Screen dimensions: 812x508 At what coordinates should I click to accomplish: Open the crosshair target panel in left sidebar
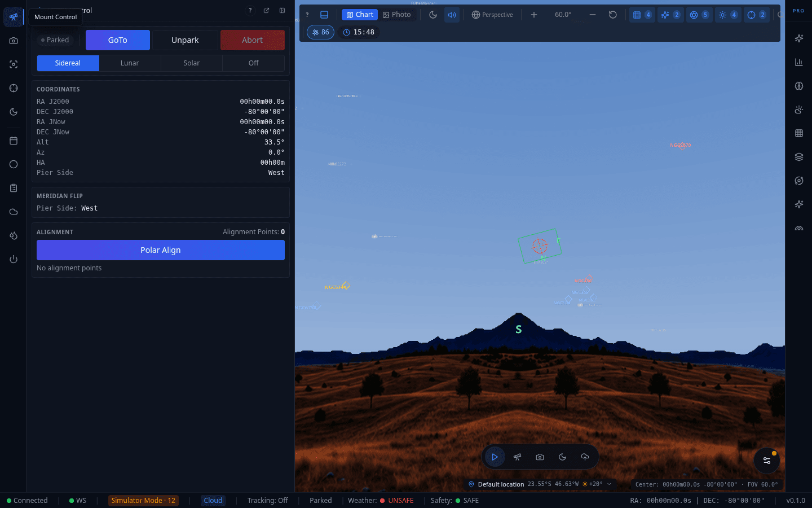[x=14, y=88]
